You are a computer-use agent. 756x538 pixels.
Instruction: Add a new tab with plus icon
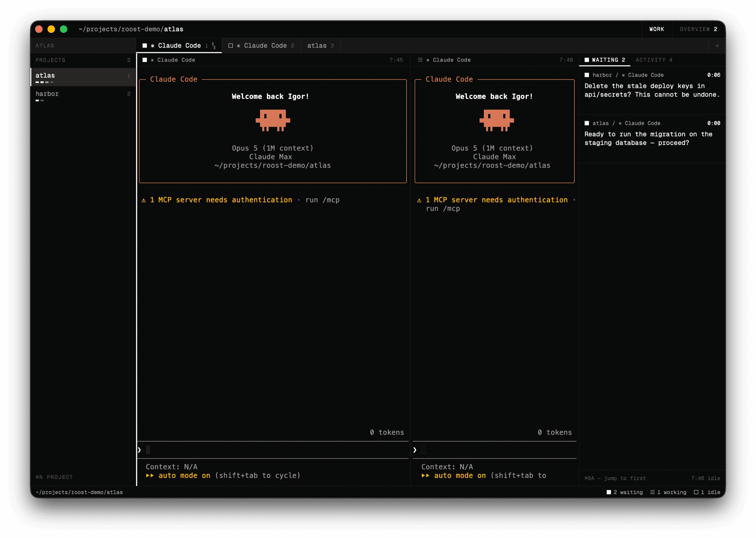pyautogui.click(x=717, y=46)
